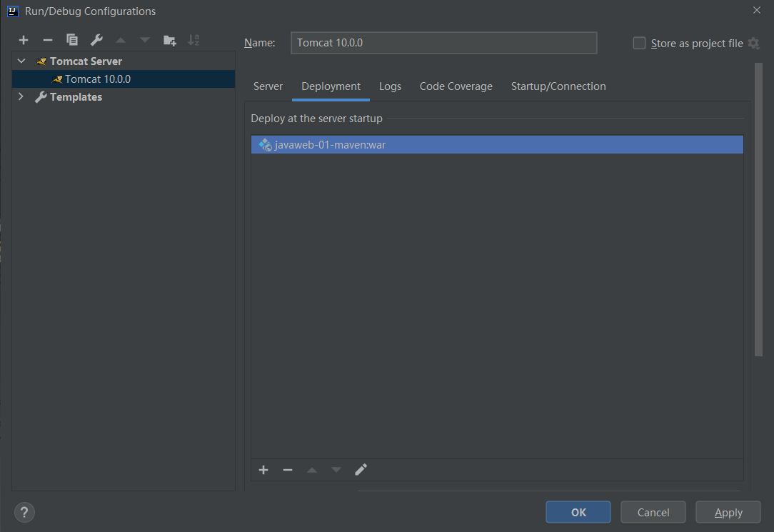Click the Apply button
The height and width of the screenshot is (532, 774).
coord(728,512)
